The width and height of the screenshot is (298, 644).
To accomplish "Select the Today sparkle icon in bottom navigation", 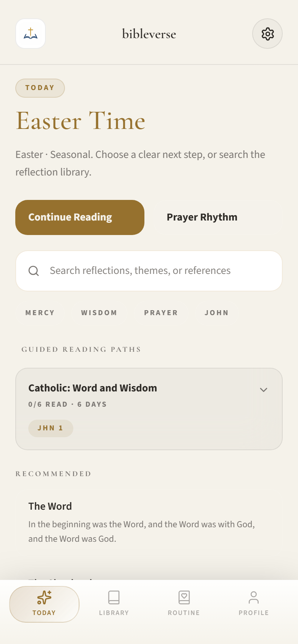I will coord(44,597).
